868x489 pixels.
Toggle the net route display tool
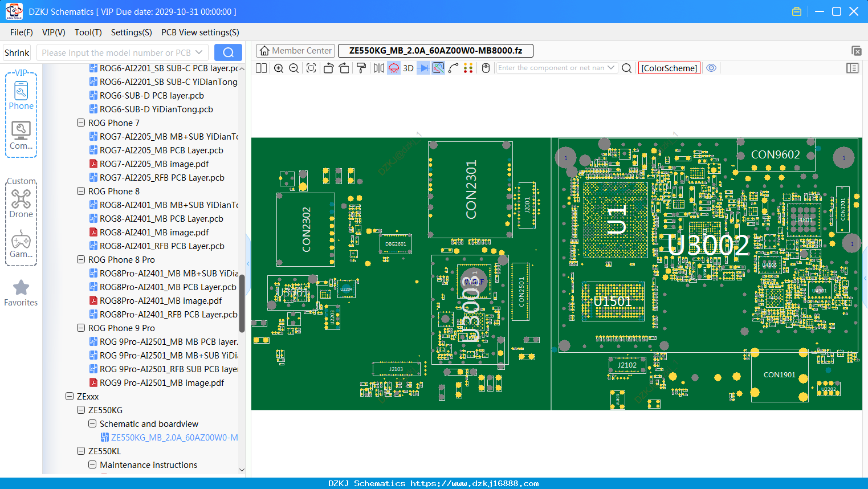[x=438, y=68]
